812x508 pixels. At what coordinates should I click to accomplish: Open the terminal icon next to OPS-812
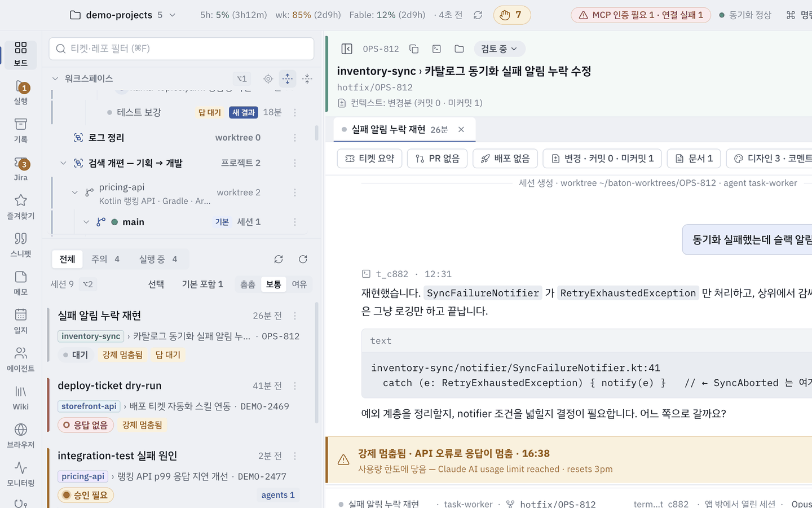point(436,49)
